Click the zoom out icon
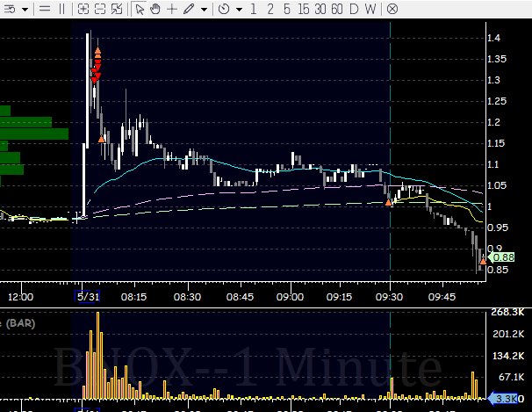The image size is (532, 412). pyautogui.click(x=100, y=9)
